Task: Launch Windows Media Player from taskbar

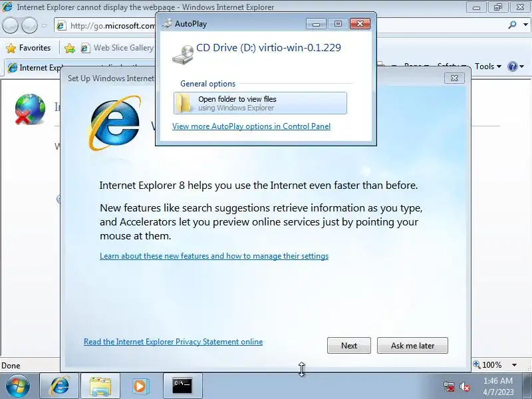Action: pyautogui.click(x=140, y=386)
